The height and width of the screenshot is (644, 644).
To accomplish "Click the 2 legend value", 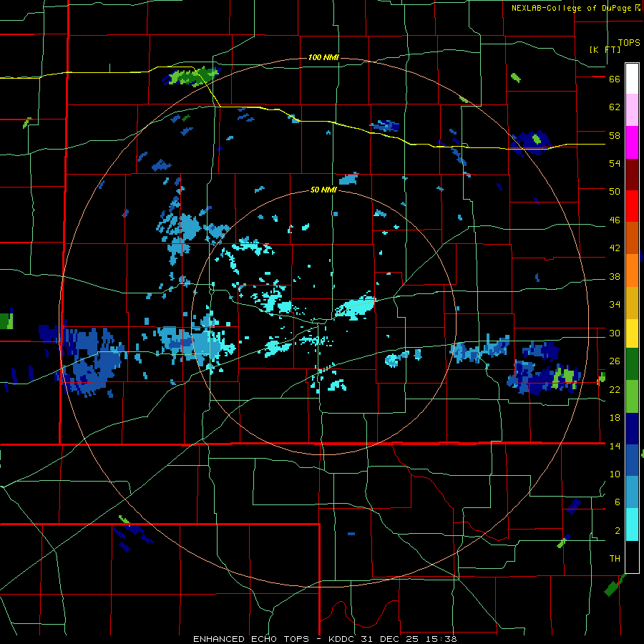I will click(618, 531).
